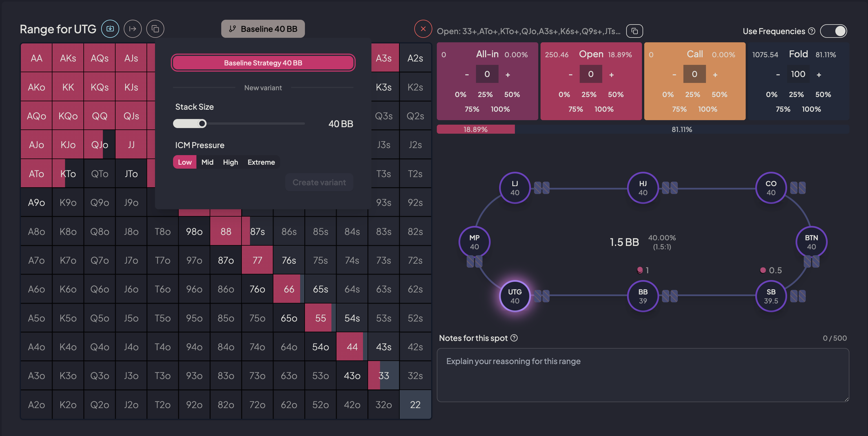
Task: Select Mid ICM Pressure option
Action: [207, 162]
